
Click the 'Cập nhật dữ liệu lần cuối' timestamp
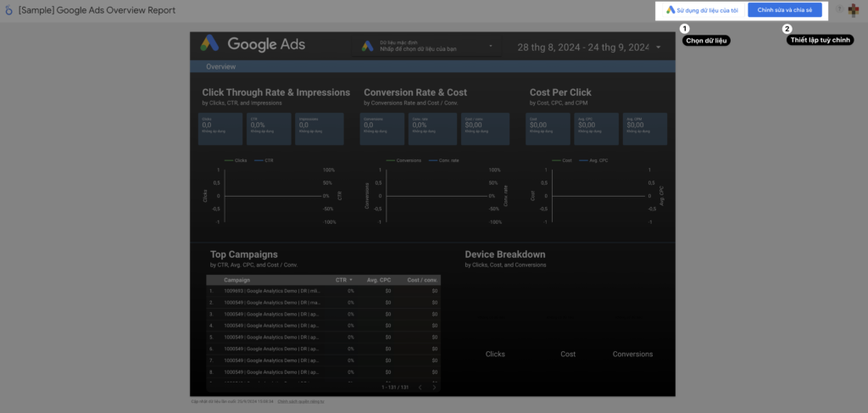point(232,401)
